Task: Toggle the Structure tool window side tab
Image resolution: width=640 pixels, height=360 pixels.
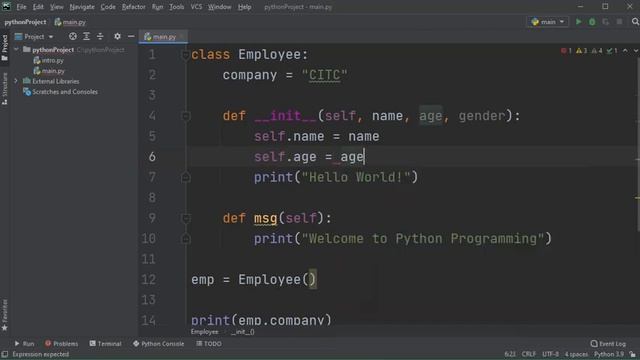Action: (x=4, y=88)
